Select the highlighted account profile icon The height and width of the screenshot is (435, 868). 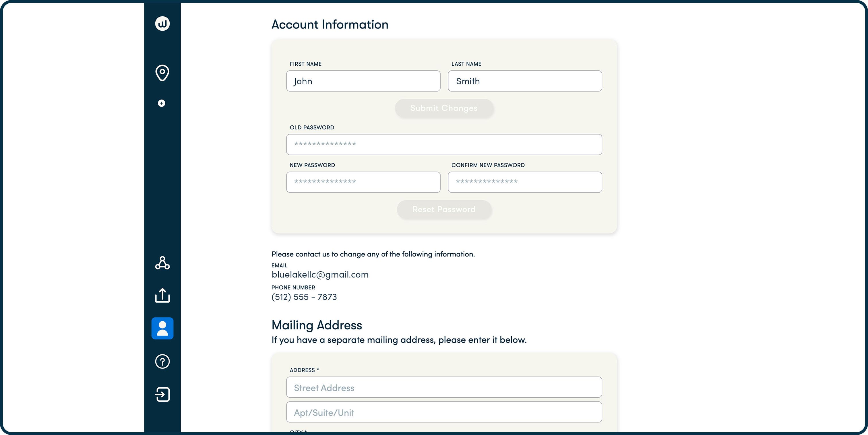(162, 328)
